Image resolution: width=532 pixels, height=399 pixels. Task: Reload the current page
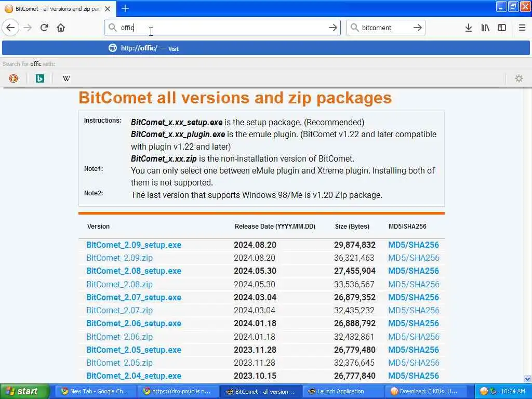coord(45,28)
